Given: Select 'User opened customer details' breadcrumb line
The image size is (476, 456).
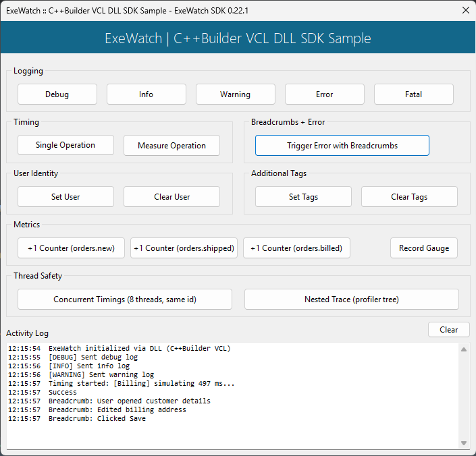Looking at the screenshot, I should [x=109, y=401].
